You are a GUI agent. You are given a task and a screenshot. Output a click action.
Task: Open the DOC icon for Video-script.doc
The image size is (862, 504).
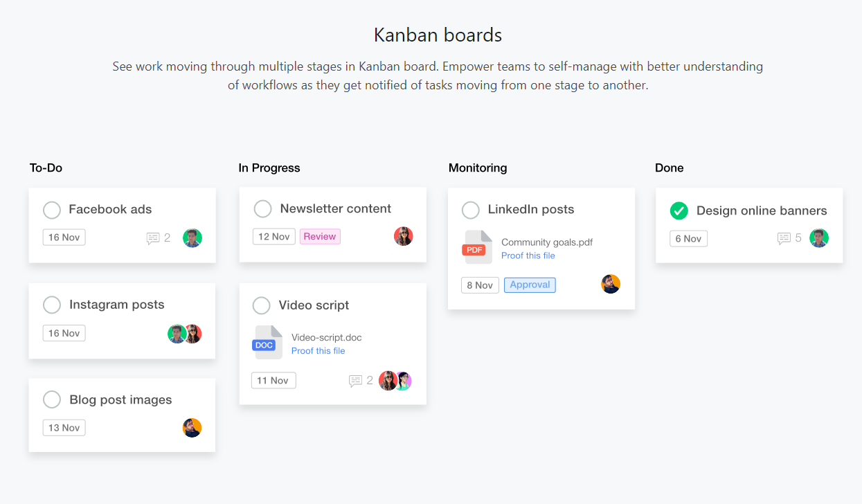(x=267, y=342)
